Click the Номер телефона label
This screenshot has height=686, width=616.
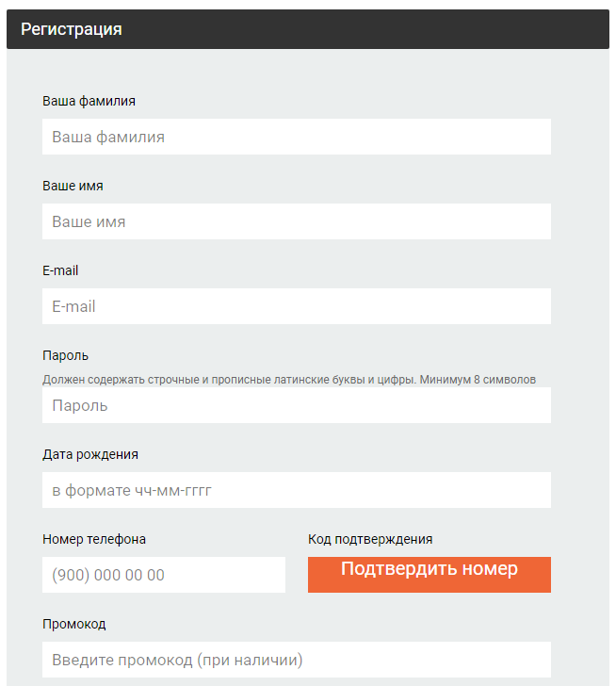tap(94, 539)
